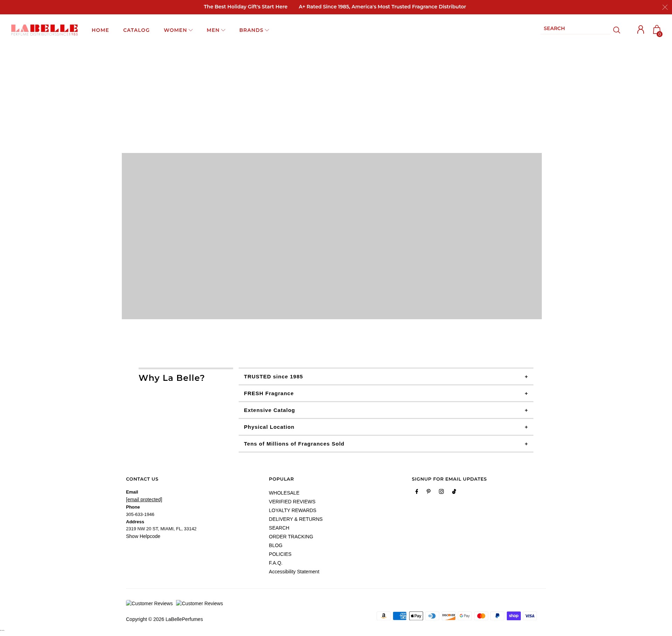The image size is (672, 636).
Task: Click the LaBelle logo
Action: (44, 30)
